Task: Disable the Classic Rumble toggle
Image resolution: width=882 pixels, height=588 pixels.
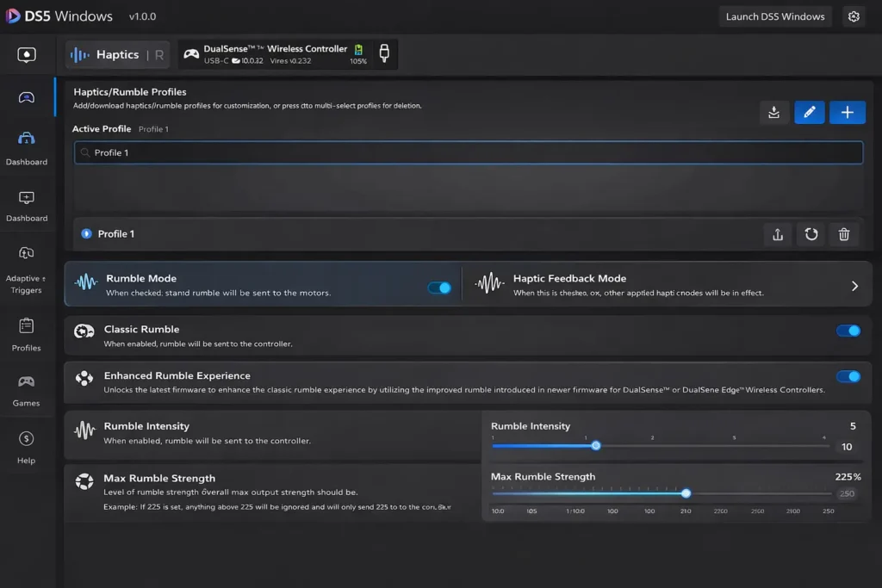Action: coord(848,331)
